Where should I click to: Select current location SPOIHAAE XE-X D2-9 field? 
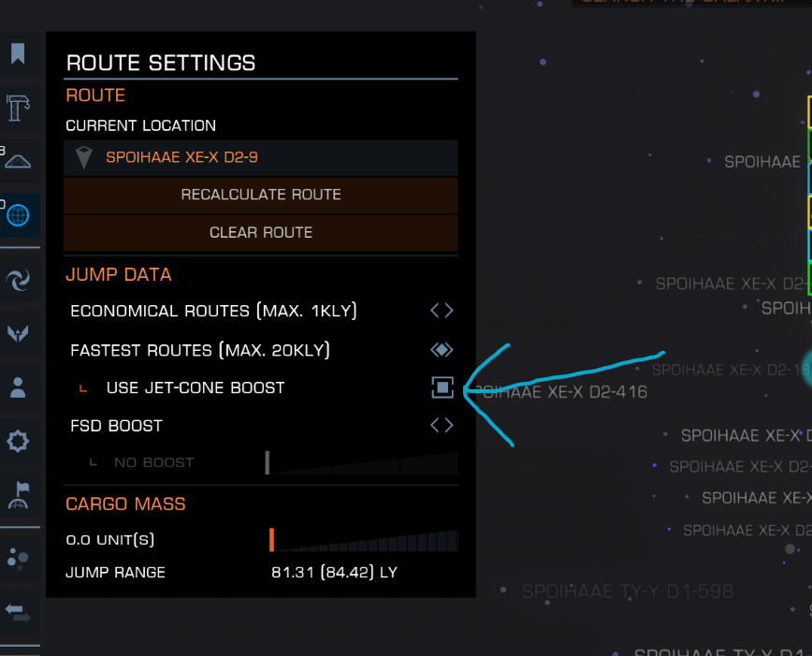coord(261,157)
